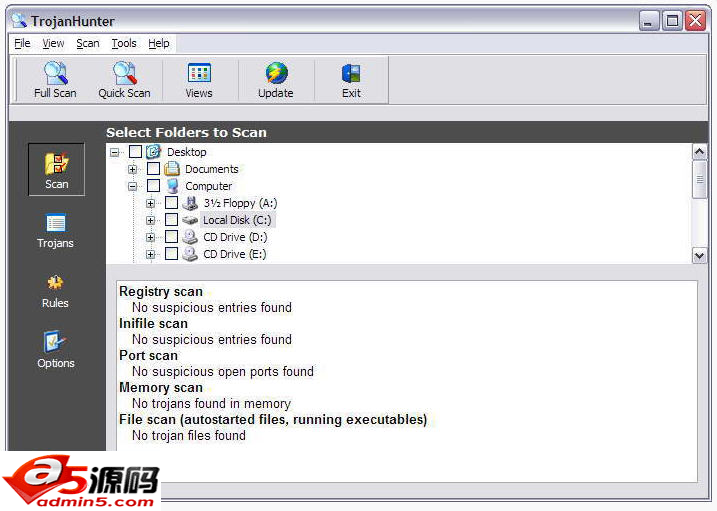
Task: Click the Computer icon in the tree
Action: pos(172,186)
